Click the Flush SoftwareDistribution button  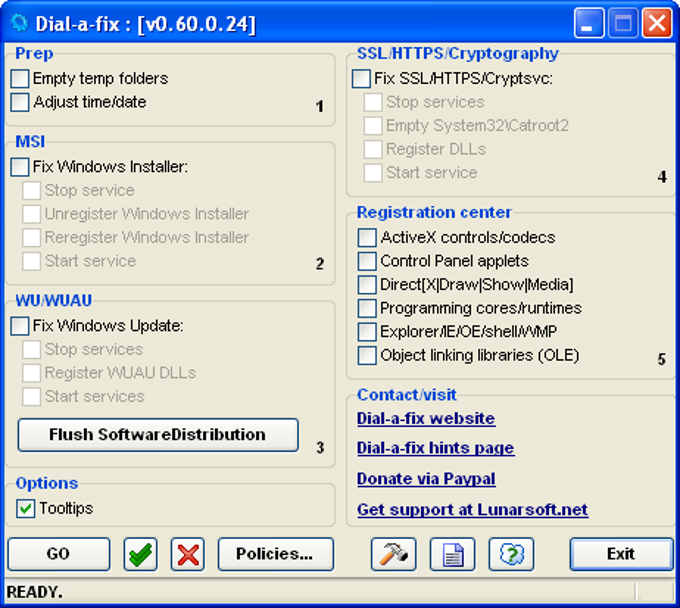click(158, 435)
